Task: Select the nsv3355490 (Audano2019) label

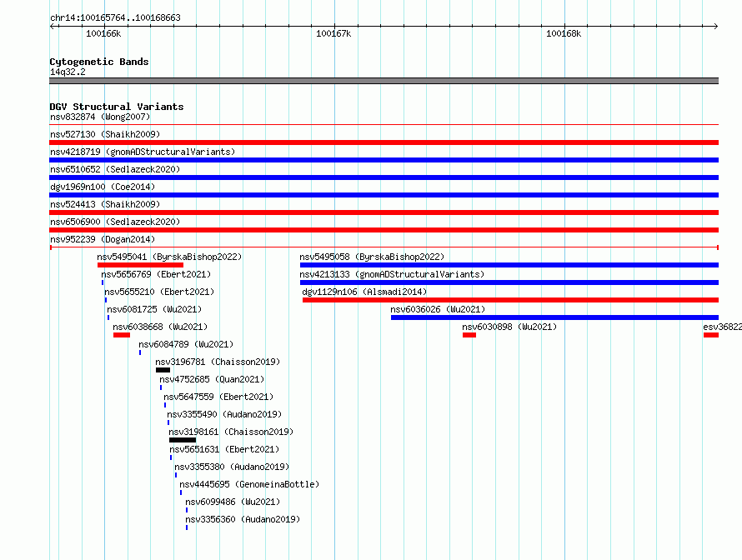Action: pyautogui.click(x=224, y=414)
